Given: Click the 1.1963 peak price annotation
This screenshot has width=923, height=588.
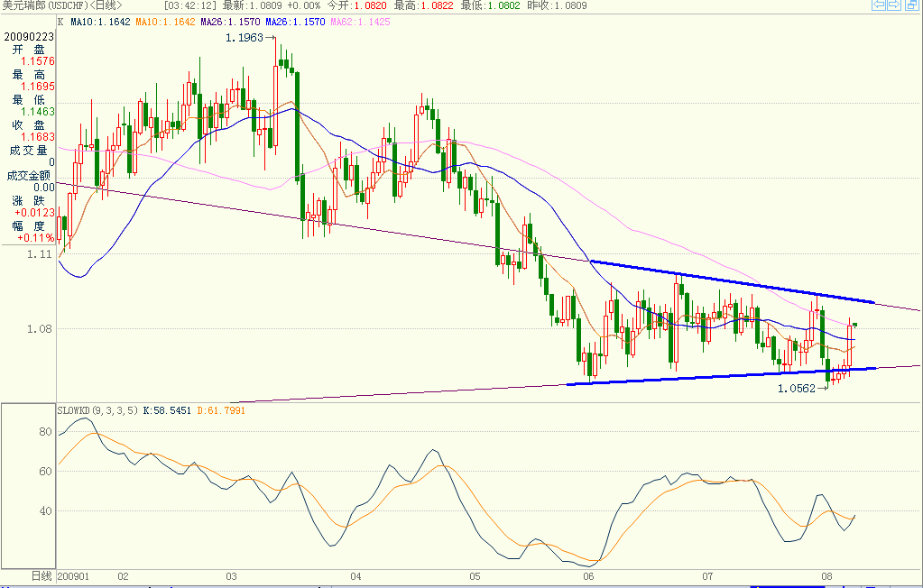Looking at the screenshot, I should coord(244,38).
